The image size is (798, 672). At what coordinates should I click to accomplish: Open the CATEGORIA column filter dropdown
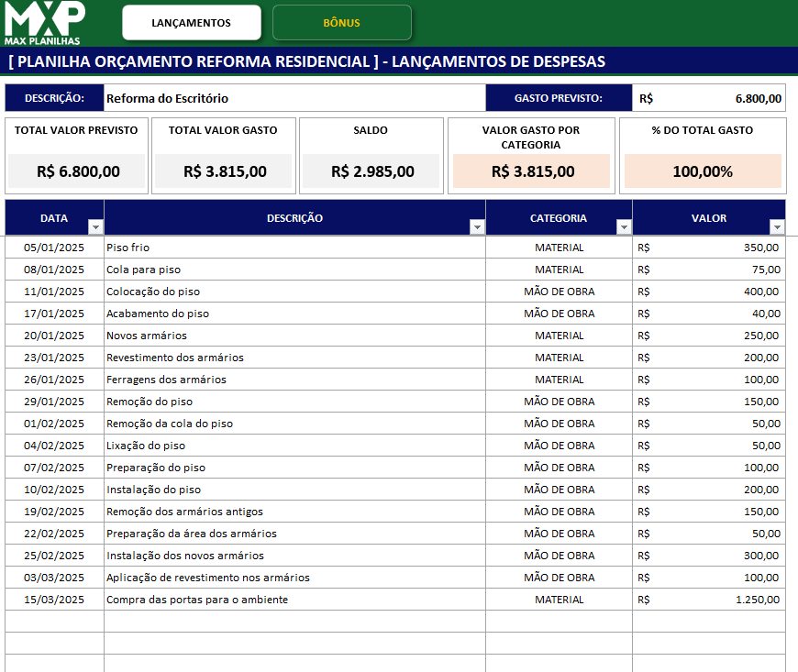tap(624, 226)
